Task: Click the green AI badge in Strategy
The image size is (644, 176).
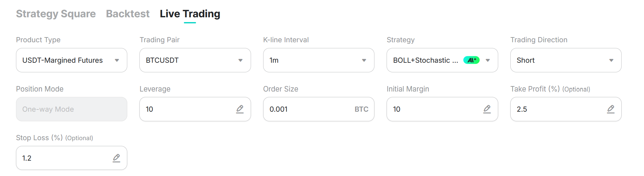Action: tap(471, 60)
